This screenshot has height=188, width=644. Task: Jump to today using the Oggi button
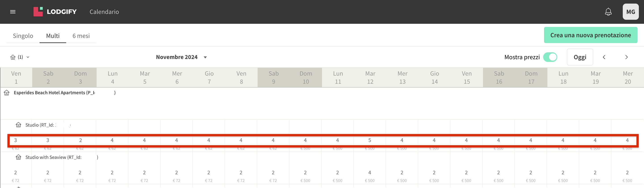(580, 57)
